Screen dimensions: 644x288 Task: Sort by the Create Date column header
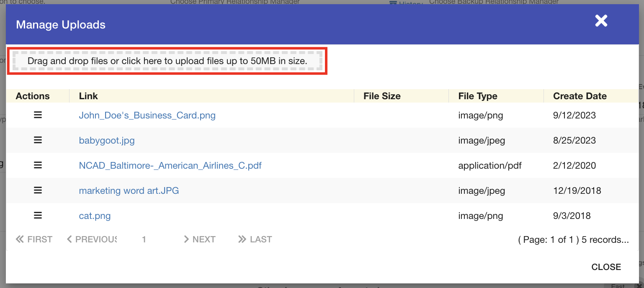tap(580, 96)
